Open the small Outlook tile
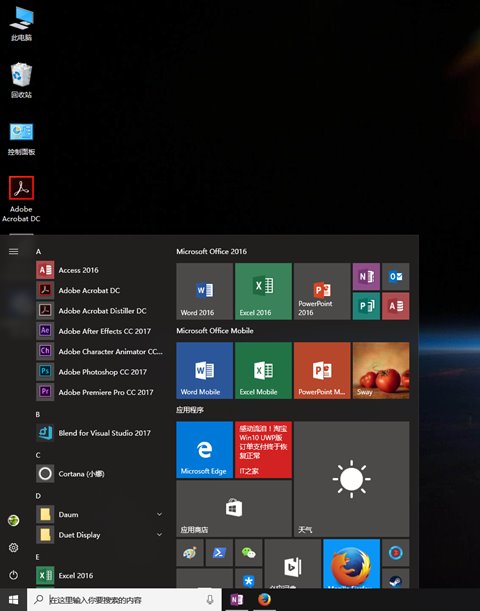This screenshot has height=611, width=480. click(x=396, y=277)
